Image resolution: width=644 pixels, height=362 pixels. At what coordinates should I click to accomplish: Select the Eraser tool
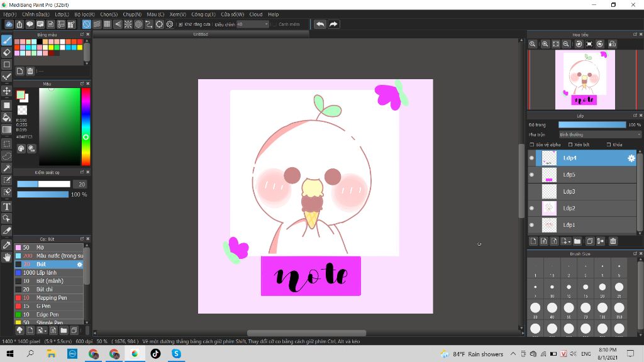pyautogui.click(x=6, y=52)
